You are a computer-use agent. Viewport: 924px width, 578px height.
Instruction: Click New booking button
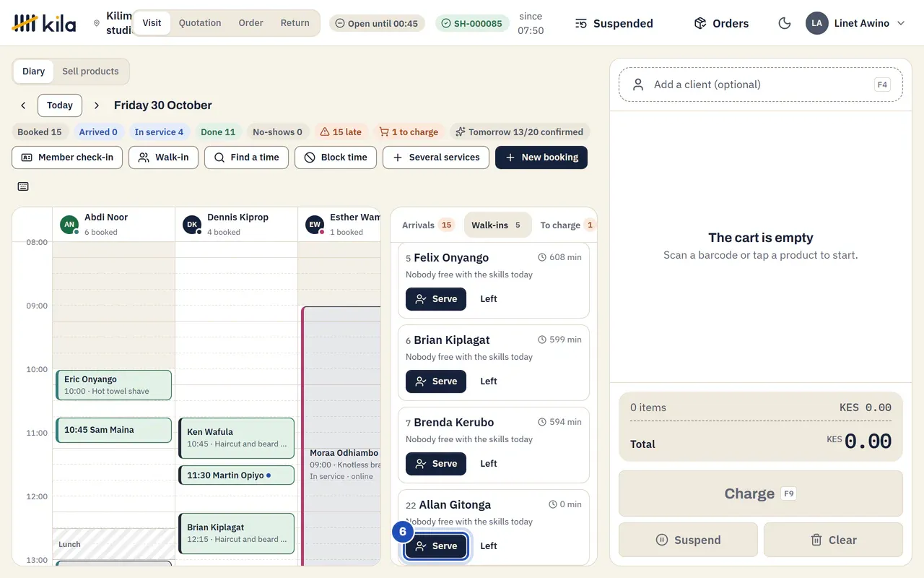[541, 158]
